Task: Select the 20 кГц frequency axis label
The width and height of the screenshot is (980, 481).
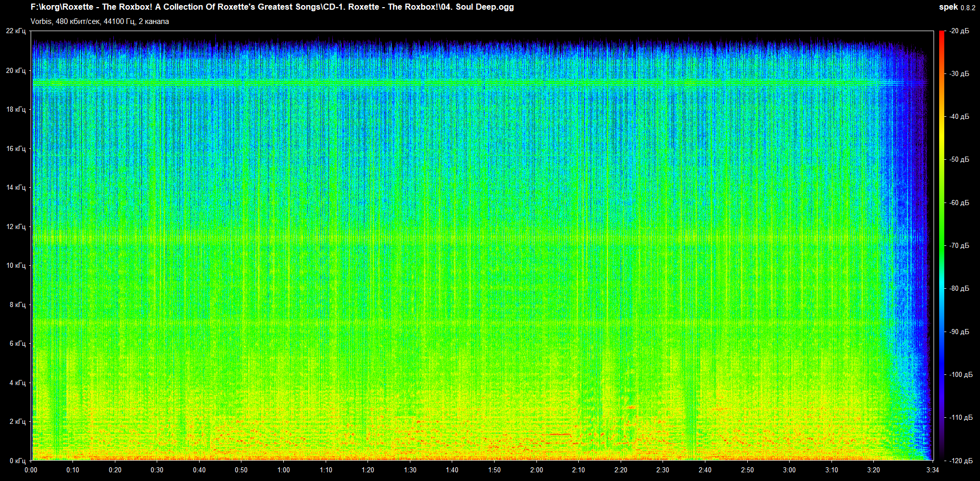Action: pos(16,70)
